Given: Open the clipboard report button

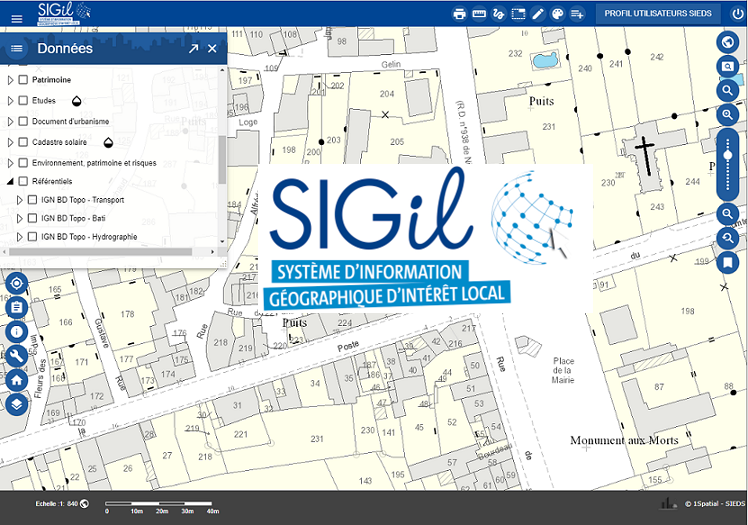Looking at the screenshot, I should pos(17,308).
